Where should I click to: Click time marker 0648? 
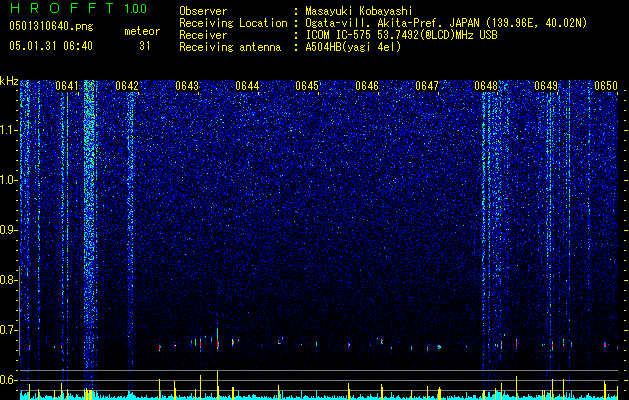pos(486,86)
